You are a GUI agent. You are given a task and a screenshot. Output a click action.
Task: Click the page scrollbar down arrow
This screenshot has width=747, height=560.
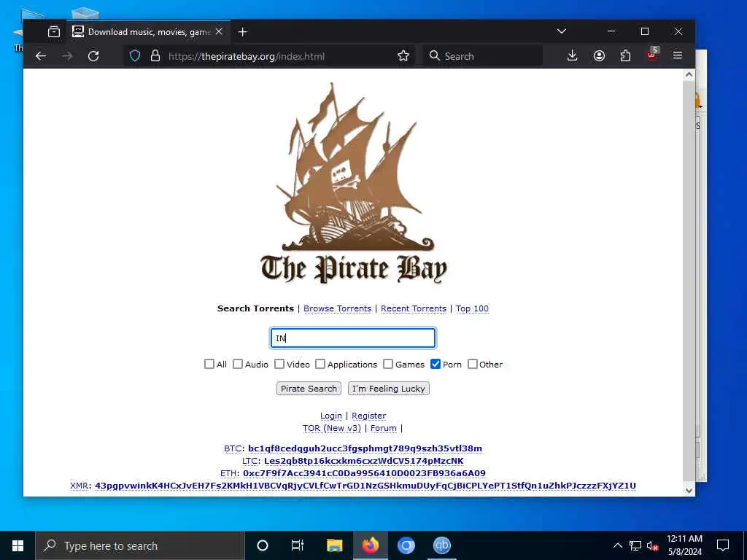click(689, 491)
